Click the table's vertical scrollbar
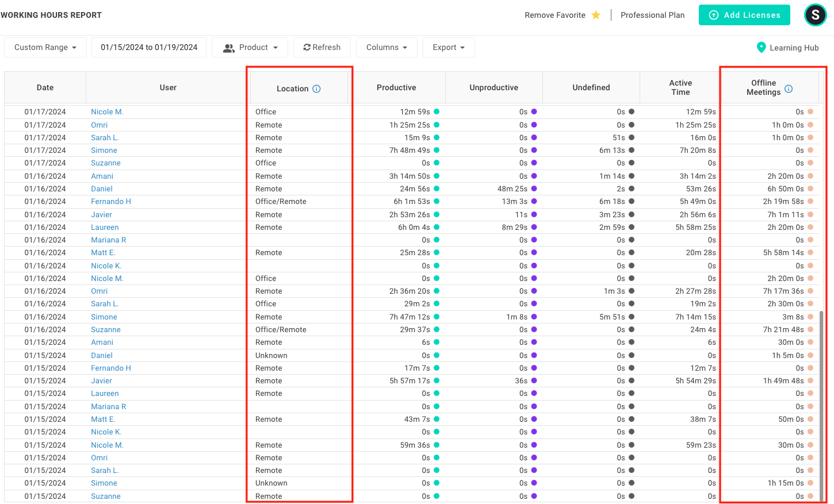Viewport: 834px width, 504px height. (821, 402)
